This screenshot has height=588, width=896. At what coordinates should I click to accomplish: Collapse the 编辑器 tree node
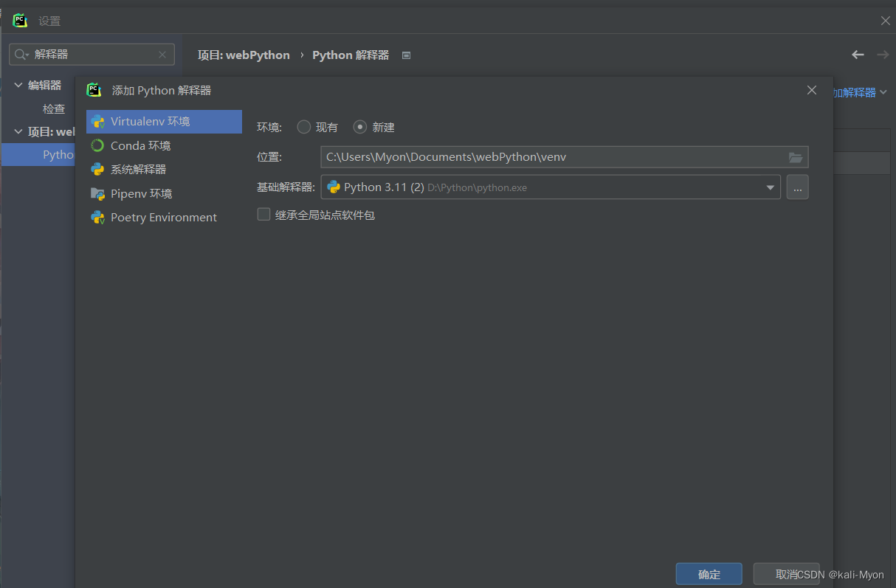tap(18, 85)
